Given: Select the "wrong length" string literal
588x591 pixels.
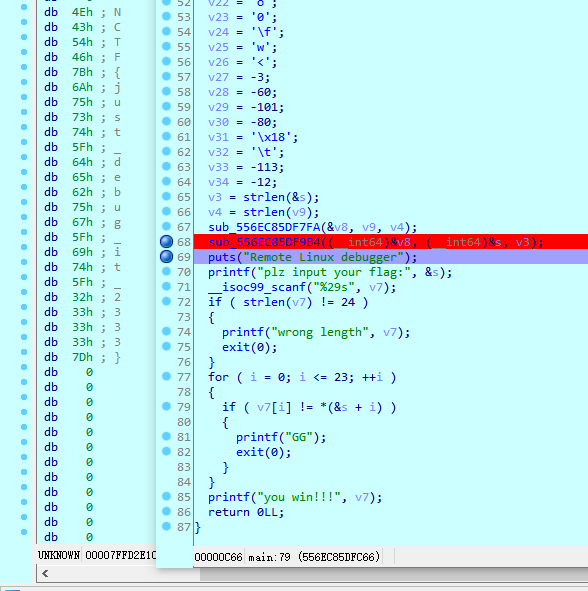Looking at the screenshot, I should click(319, 332).
